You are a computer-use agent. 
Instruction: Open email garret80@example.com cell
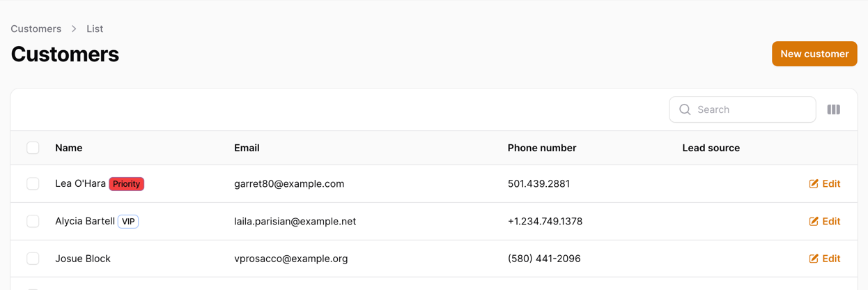(289, 184)
